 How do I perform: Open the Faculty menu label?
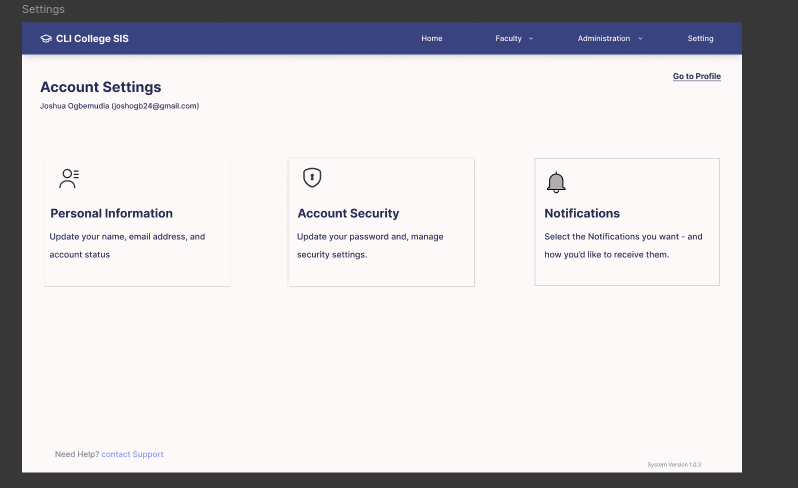(508, 39)
